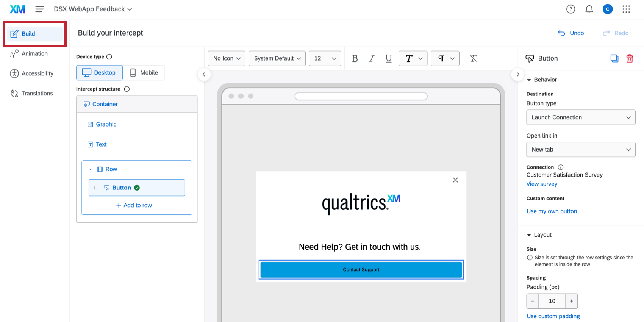
Task: Open the Animation tab
Action: pos(34,53)
